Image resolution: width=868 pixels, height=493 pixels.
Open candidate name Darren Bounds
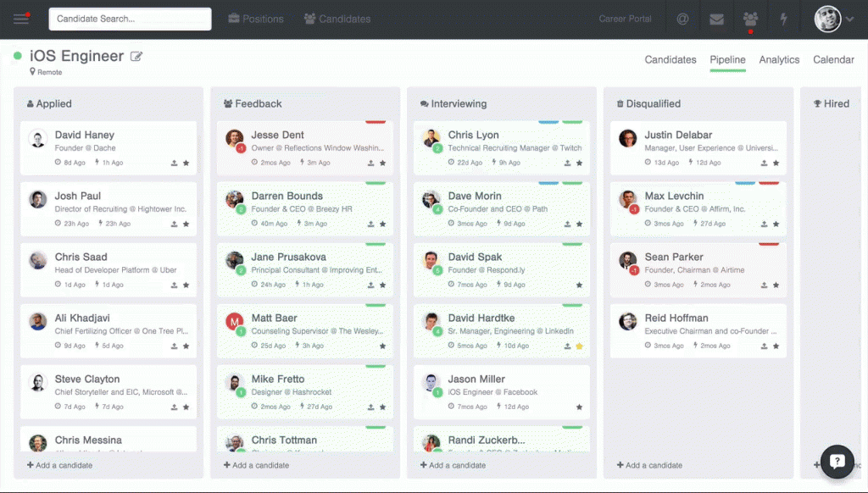[x=287, y=196]
